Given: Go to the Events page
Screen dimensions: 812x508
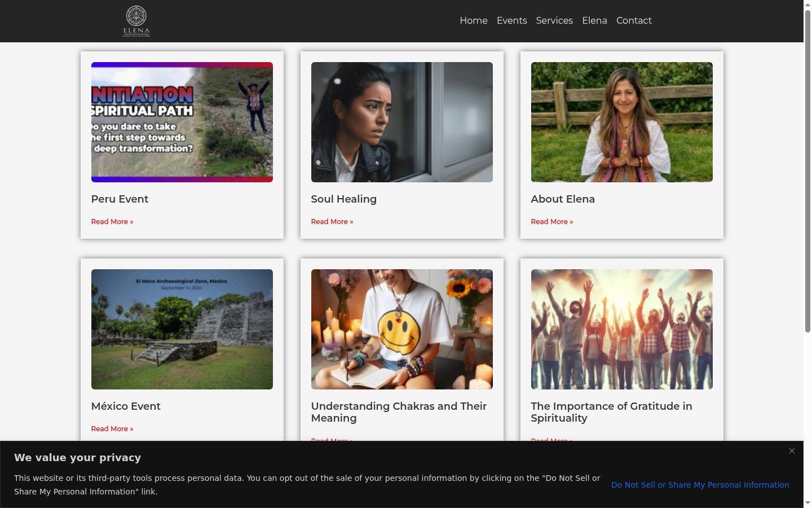Looking at the screenshot, I should pos(512,21).
